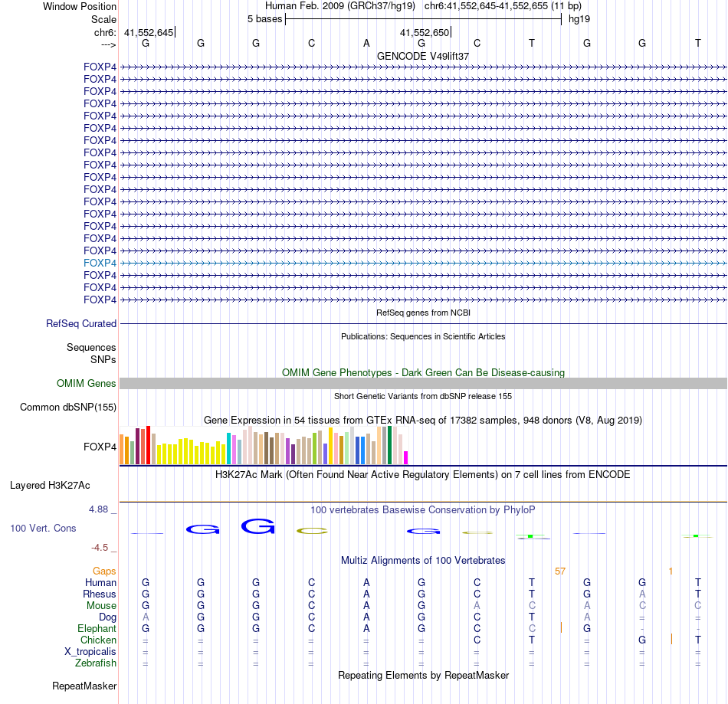This screenshot has width=728, height=704.
Task: Click 'Multiz Alignments of 100 Vertebrates' title
Action: click(x=423, y=560)
